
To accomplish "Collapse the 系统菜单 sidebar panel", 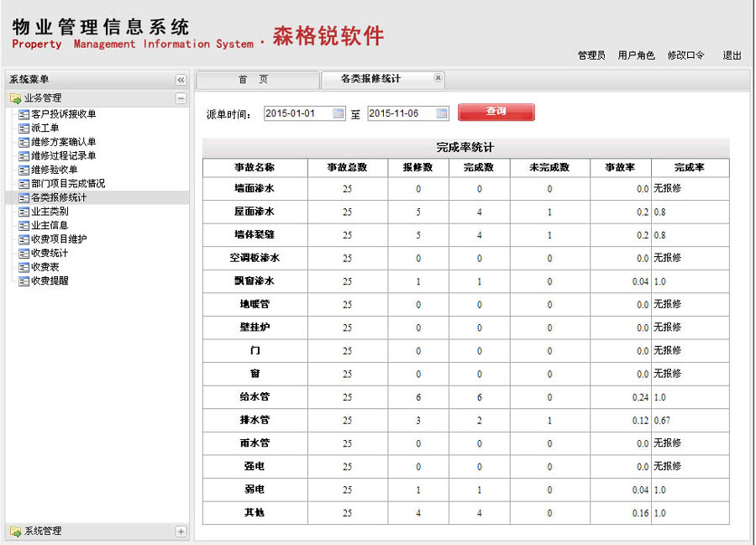I will (181, 80).
